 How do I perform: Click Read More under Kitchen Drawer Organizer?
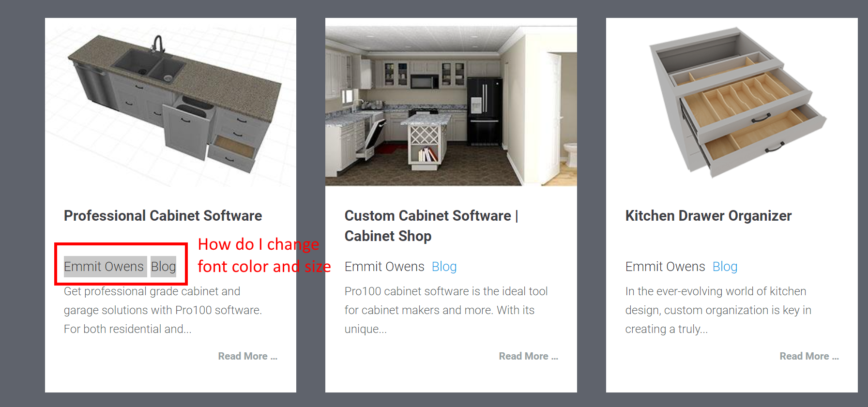click(x=809, y=356)
